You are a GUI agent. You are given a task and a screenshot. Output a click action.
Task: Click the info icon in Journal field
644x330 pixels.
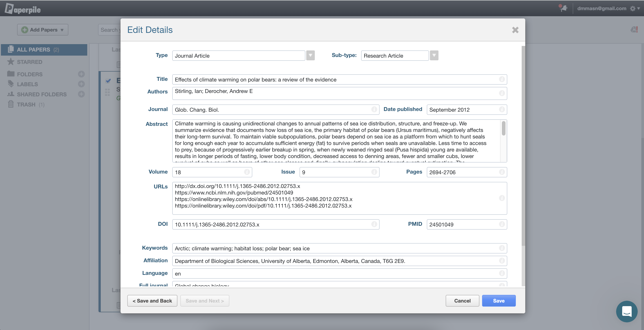point(374,109)
